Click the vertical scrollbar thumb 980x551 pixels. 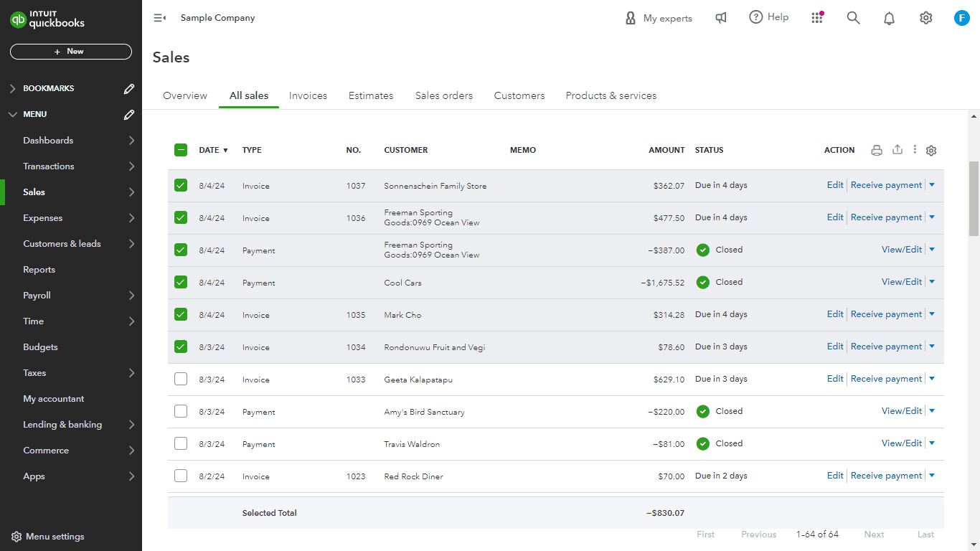coord(974,199)
